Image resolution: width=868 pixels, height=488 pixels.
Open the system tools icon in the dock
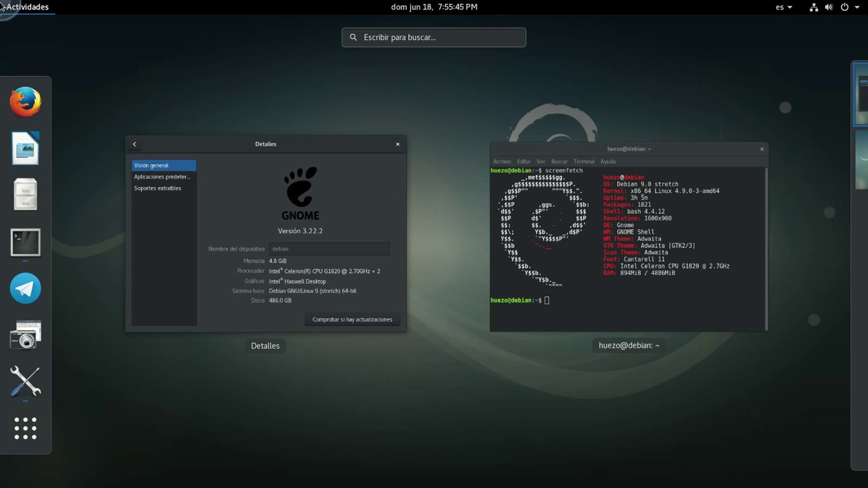click(x=25, y=381)
